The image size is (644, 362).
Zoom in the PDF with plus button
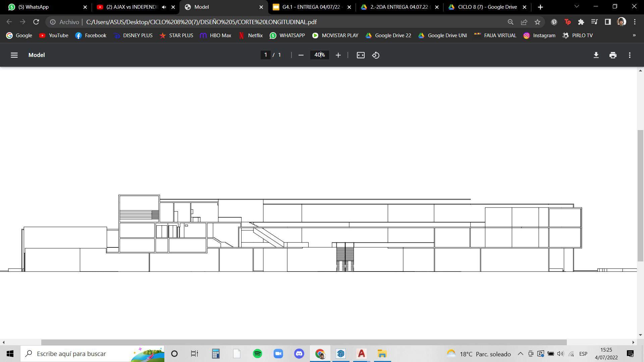(338, 55)
